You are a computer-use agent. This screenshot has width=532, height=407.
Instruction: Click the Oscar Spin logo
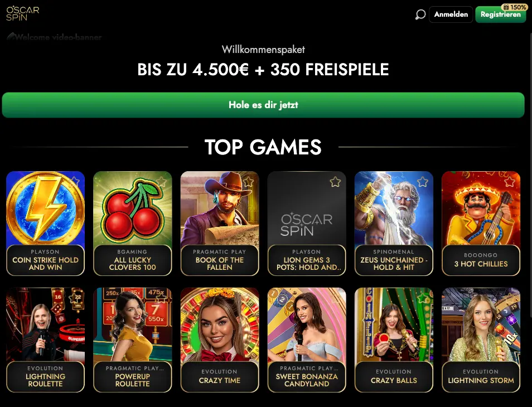click(x=23, y=13)
